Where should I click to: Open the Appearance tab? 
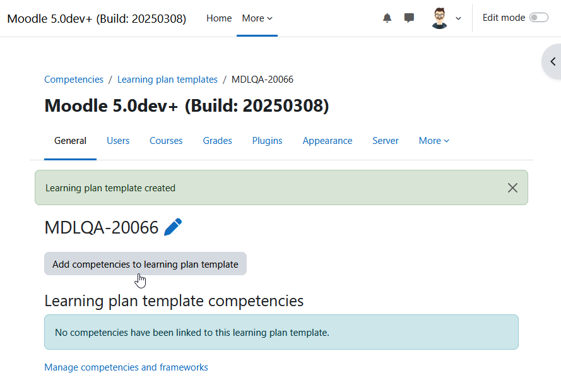coord(328,141)
